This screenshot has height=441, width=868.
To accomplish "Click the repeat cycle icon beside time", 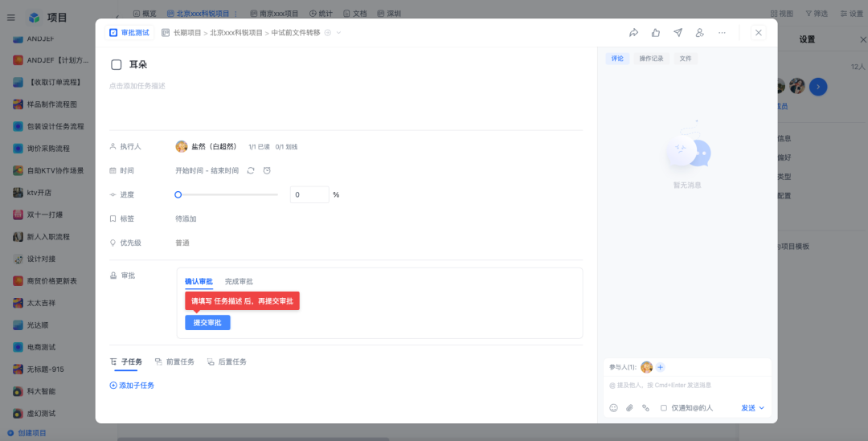I will 251,170.
